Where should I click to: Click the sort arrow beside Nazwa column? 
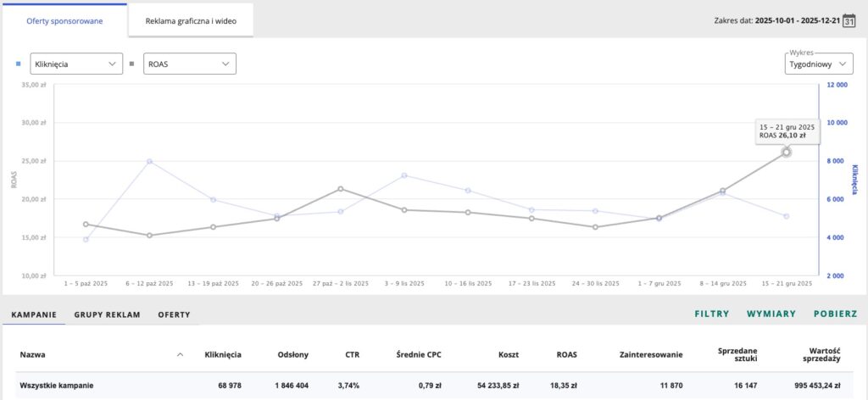[x=179, y=355]
